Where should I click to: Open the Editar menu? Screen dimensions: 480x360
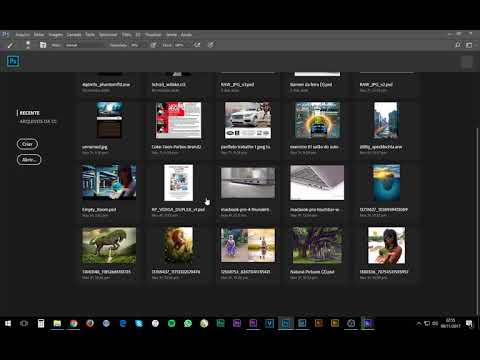[x=39, y=35]
